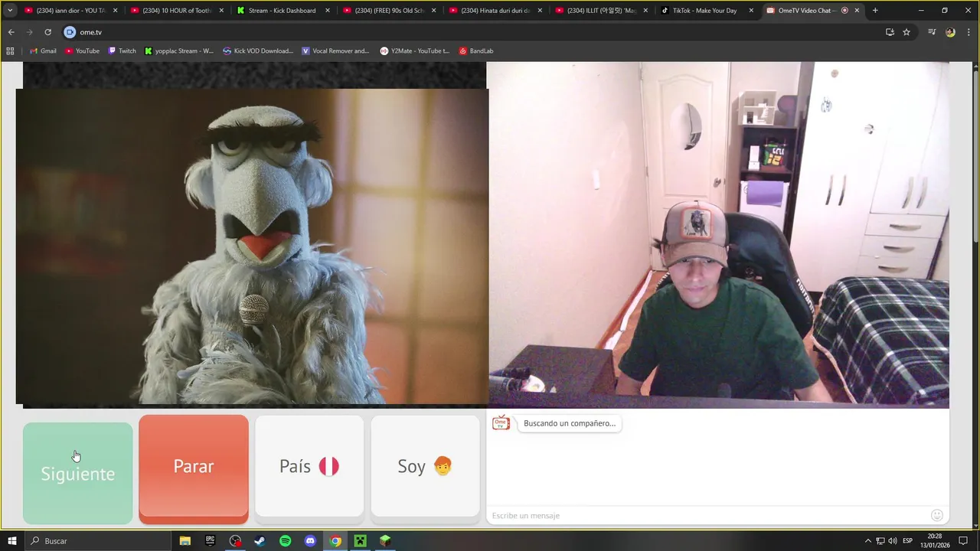Open the Vocal Remover bookmark

(335, 51)
